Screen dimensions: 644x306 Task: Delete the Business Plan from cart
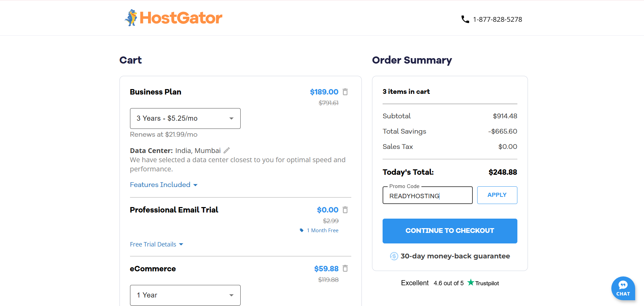point(345,92)
